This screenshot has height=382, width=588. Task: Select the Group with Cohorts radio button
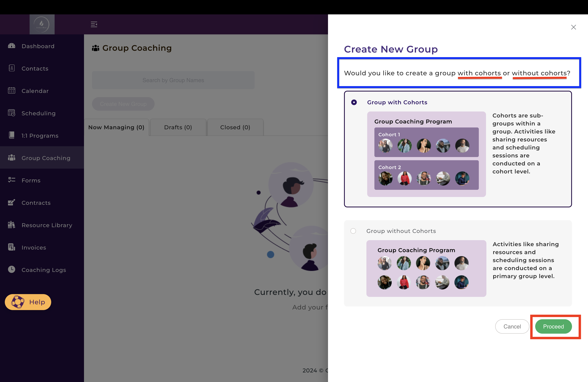[354, 102]
